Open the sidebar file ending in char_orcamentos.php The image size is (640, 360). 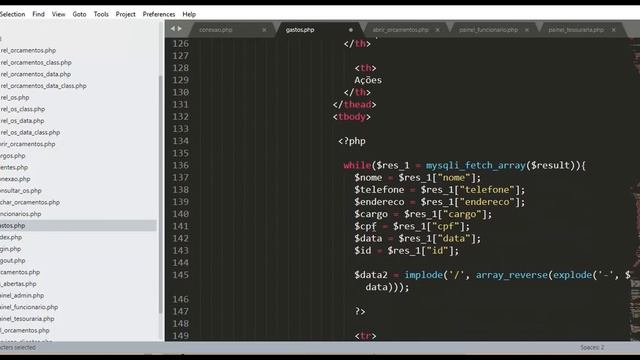[x=30, y=202]
